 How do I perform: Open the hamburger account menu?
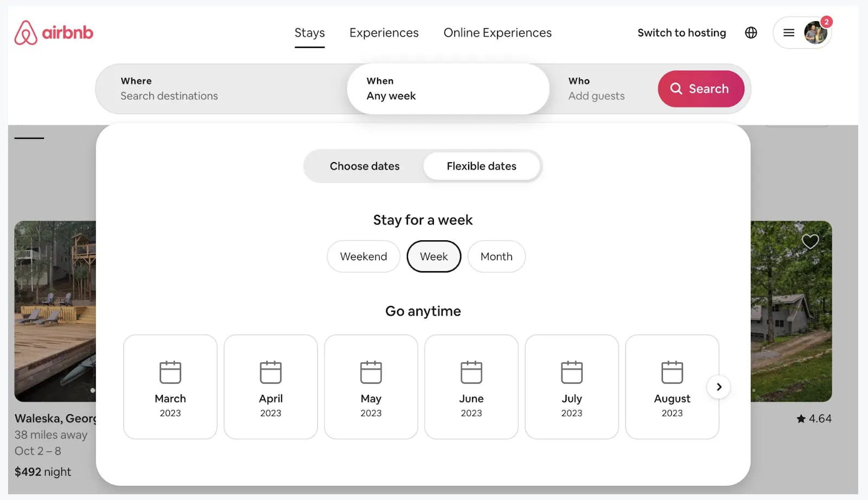[789, 33]
